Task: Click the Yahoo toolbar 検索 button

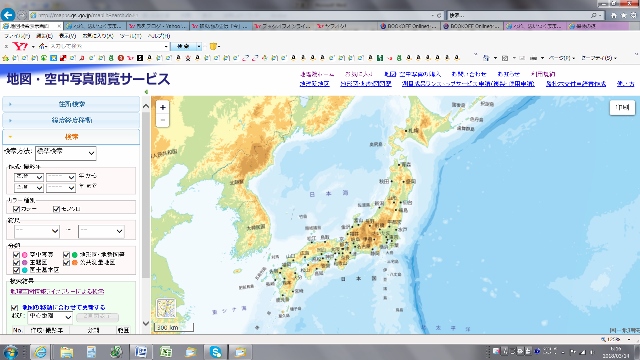Action: click(x=183, y=46)
